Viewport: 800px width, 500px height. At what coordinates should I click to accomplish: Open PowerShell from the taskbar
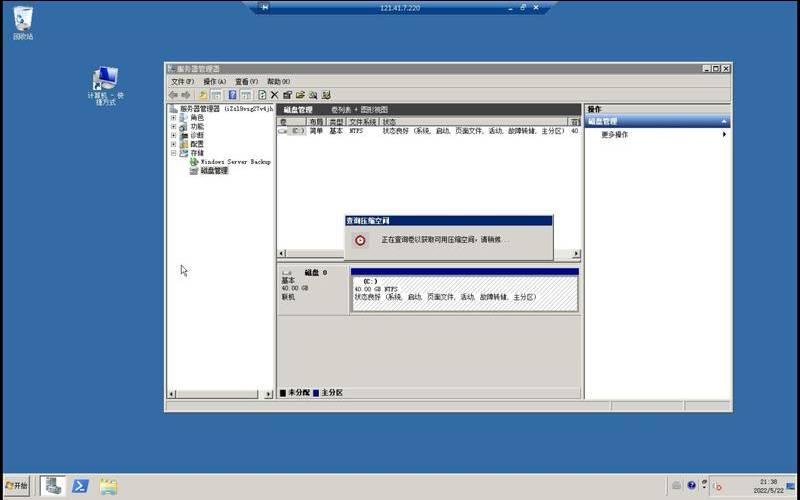(x=80, y=486)
